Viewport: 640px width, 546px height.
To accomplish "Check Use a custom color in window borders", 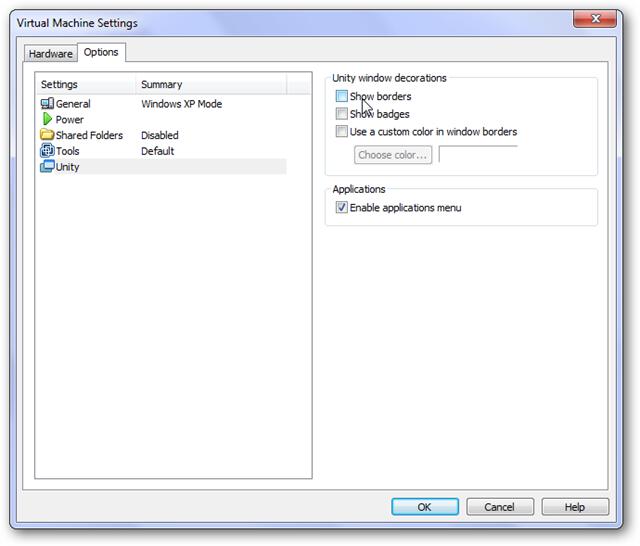I will pos(342,131).
